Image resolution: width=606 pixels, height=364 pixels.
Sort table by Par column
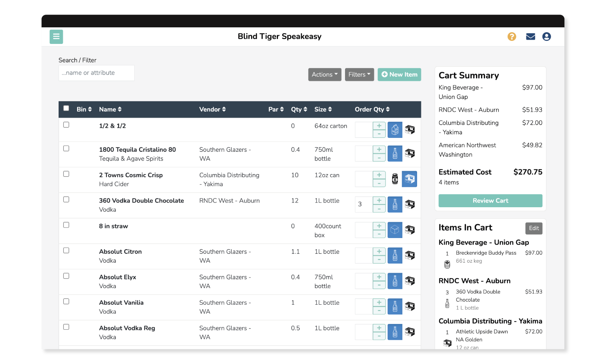[x=276, y=109]
